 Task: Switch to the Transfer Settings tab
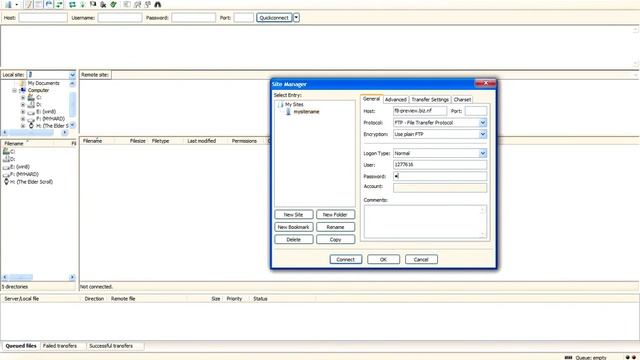coord(430,100)
